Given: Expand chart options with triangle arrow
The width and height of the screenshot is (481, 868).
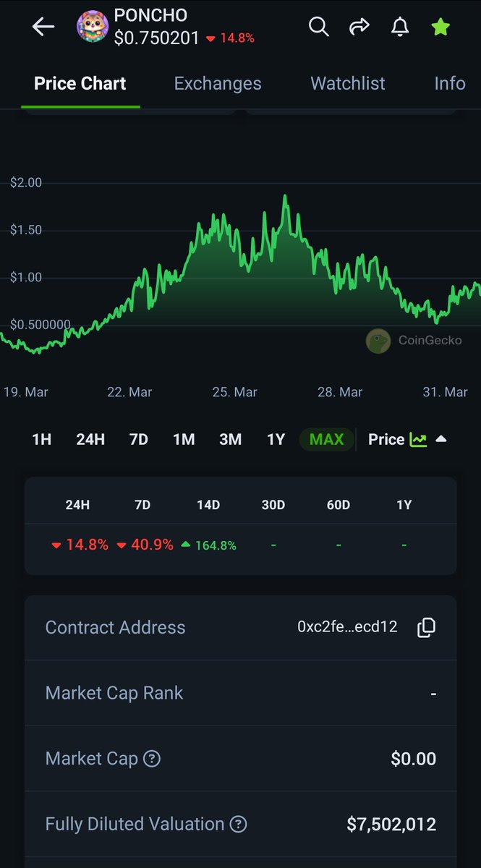Looking at the screenshot, I should 440,439.
